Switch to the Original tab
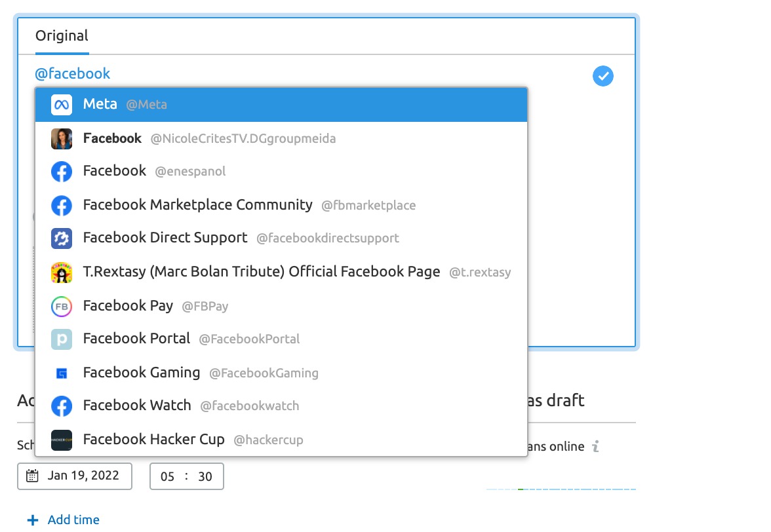The width and height of the screenshot is (771, 532). pos(62,36)
